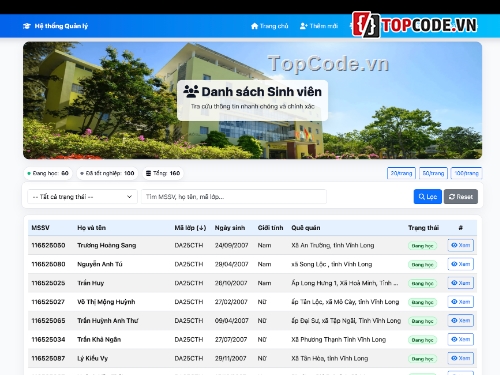500x375 pixels.
Task: Click name Trần Huỳnh Anh Thư
Action: coord(108,321)
